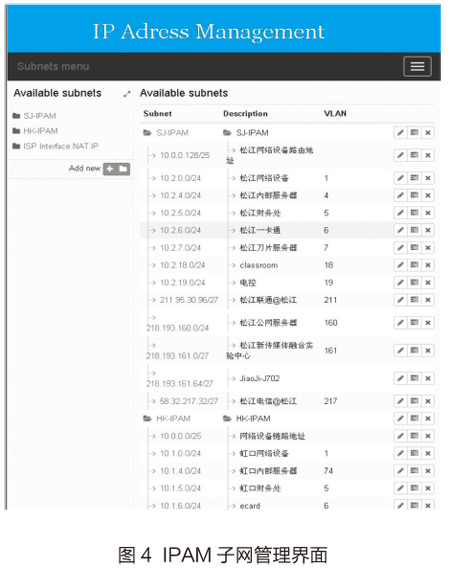Click the pencil icon on the JiaoJi-J702 row
Screen dimensions: 450x568
400,379
